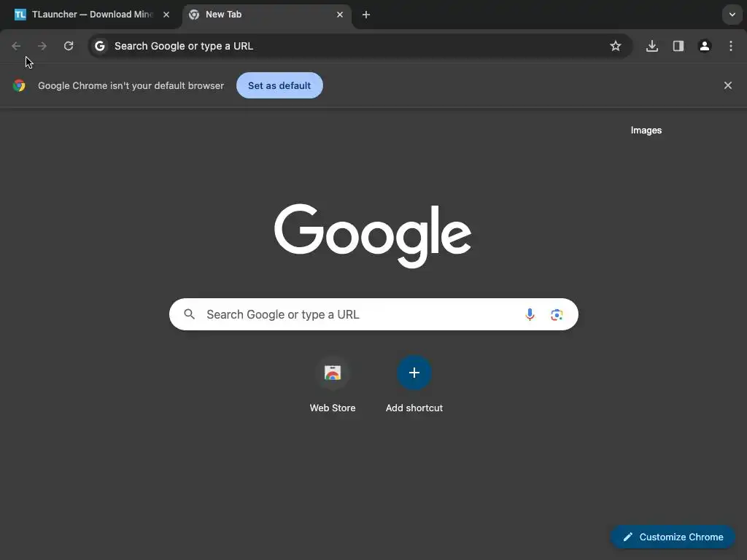Expand the tab search dropdown arrow

(x=732, y=15)
